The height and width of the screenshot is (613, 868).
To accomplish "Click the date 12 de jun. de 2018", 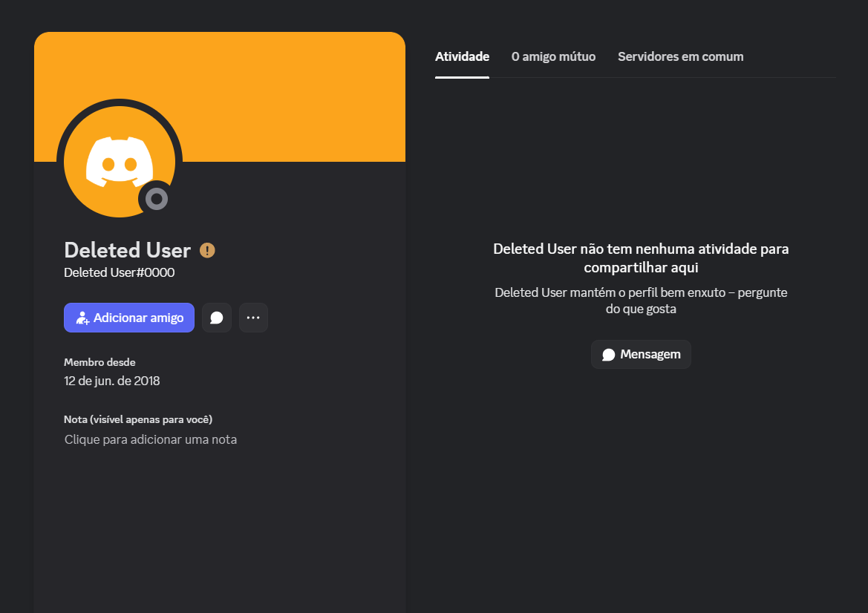I will click(112, 381).
